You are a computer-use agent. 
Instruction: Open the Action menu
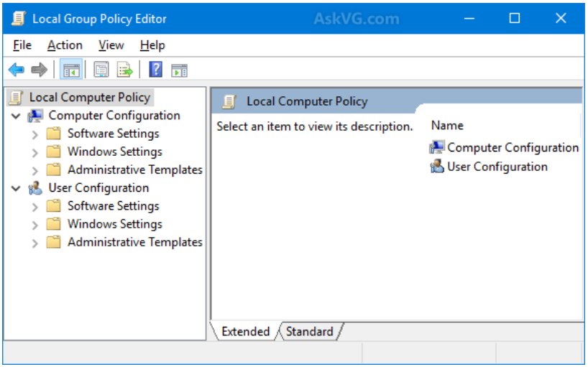pos(65,45)
